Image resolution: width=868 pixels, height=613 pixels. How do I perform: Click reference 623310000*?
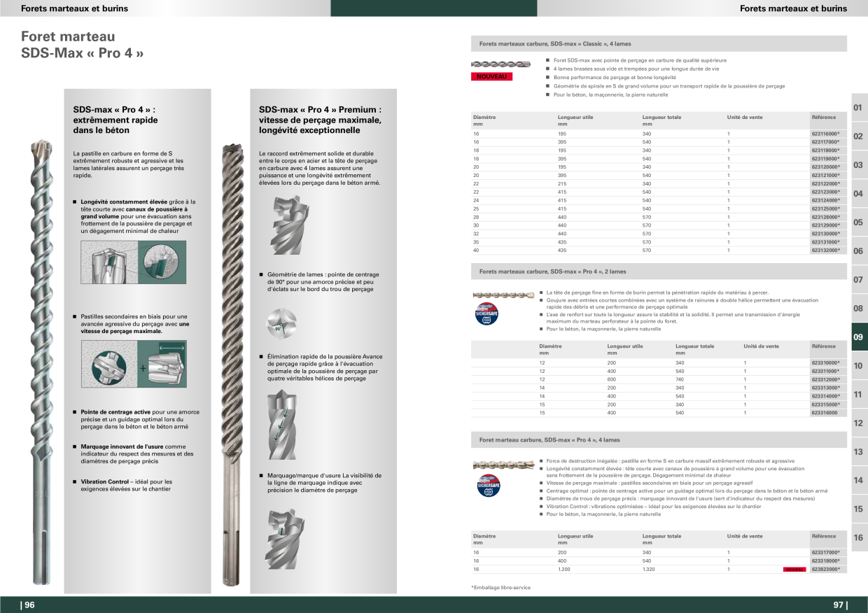tap(825, 362)
